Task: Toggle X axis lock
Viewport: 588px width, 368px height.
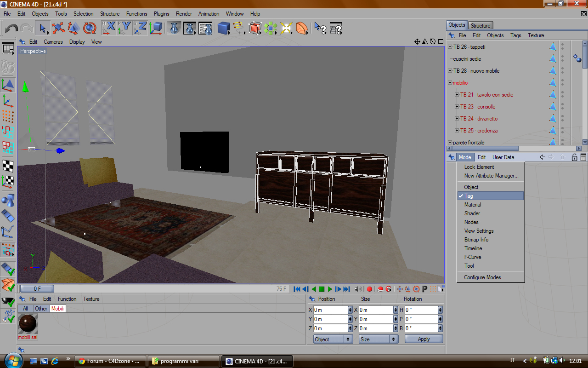Action: click(109, 29)
